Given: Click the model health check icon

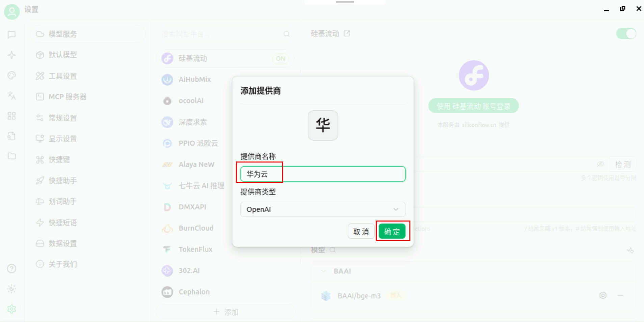Looking at the screenshot, I should coord(630,250).
